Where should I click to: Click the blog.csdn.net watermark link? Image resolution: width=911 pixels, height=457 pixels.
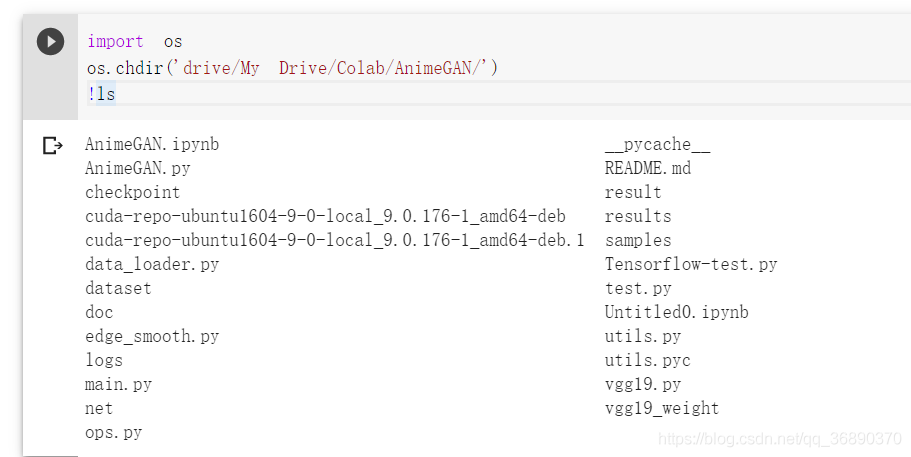pos(780,438)
